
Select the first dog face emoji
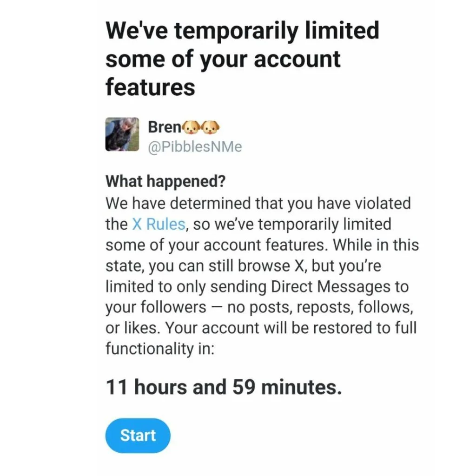(191, 127)
